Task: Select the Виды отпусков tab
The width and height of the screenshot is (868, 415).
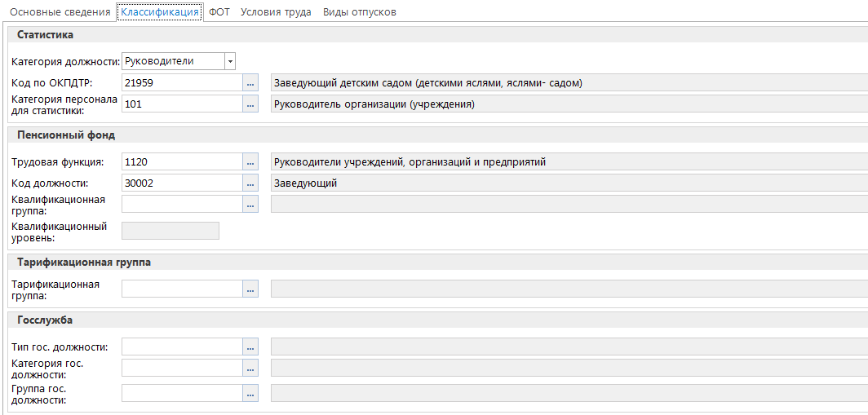Action: coord(360,12)
